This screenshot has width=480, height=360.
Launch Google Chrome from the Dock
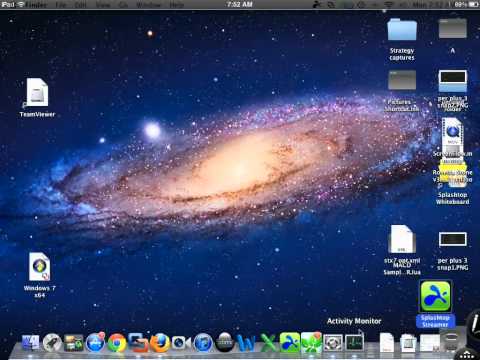[117, 343]
